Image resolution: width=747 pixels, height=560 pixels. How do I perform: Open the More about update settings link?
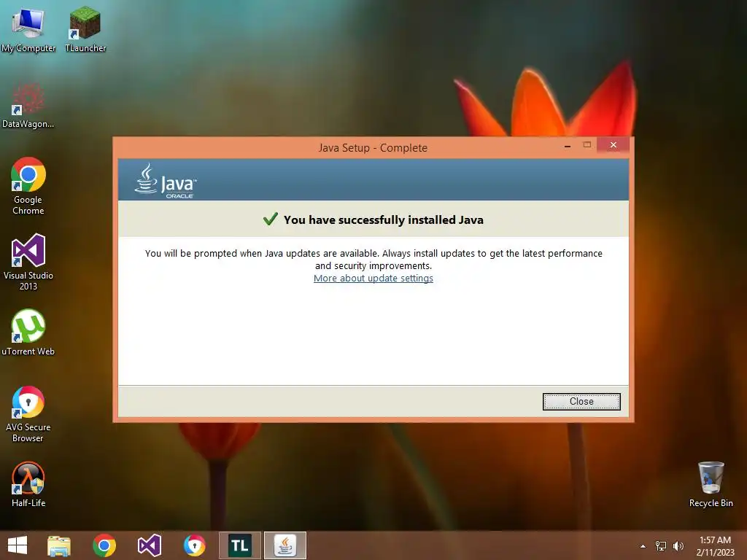(x=373, y=278)
